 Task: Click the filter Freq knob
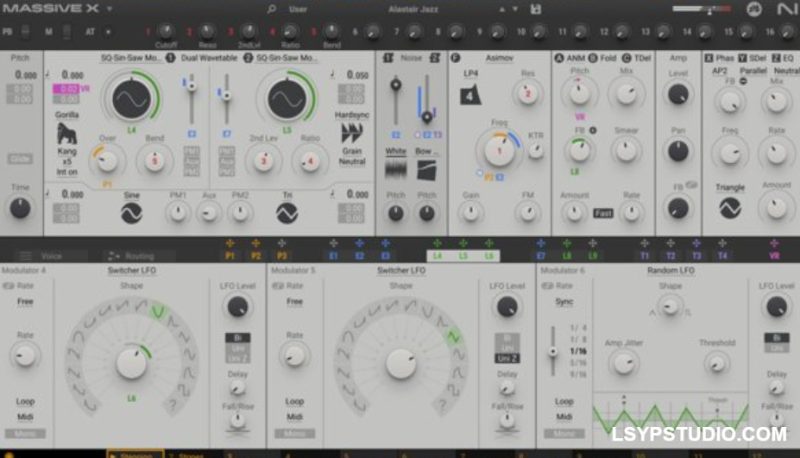pyautogui.click(x=499, y=150)
